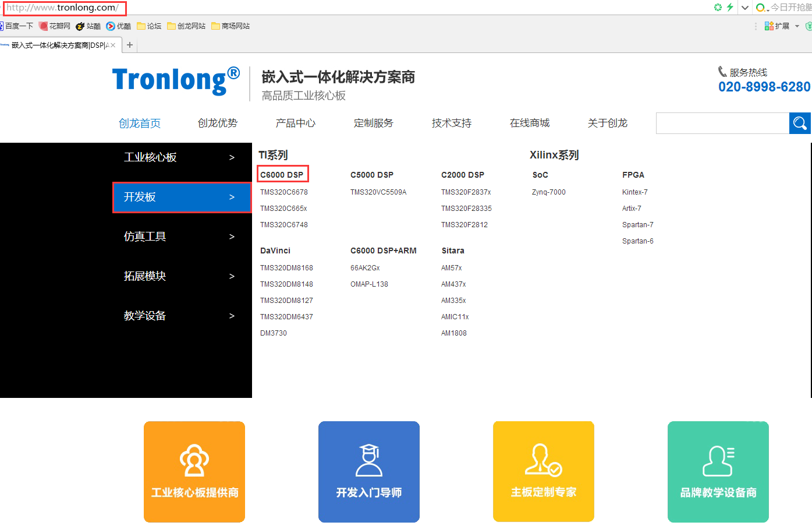Open the 主板定制专家 yellow tile

click(x=544, y=471)
